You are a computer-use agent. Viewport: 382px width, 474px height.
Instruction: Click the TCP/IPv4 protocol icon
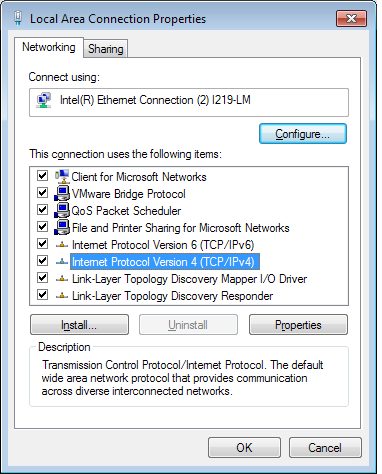click(x=62, y=262)
